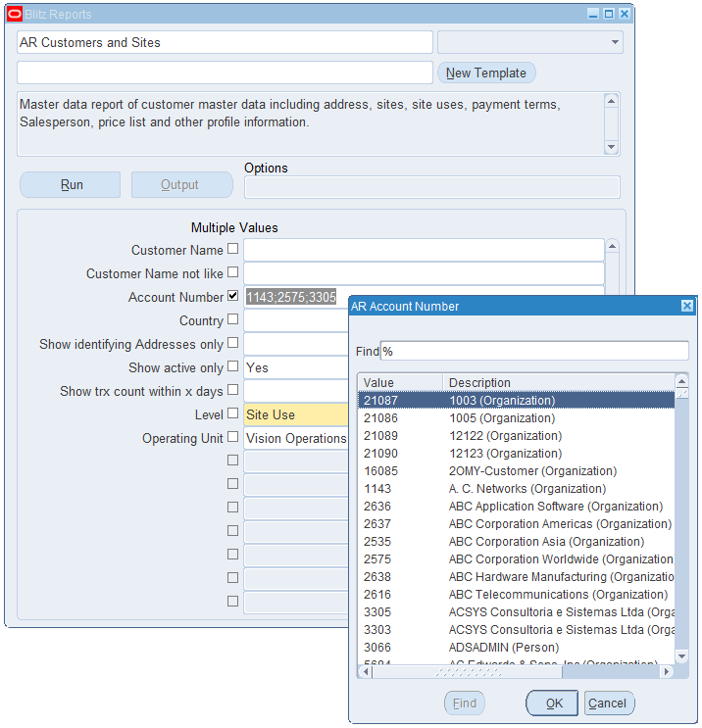Viewport: 702px width, 728px height.
Task: Select row 2575 ABC Corporation Worldwide
Action: point(516,559)
